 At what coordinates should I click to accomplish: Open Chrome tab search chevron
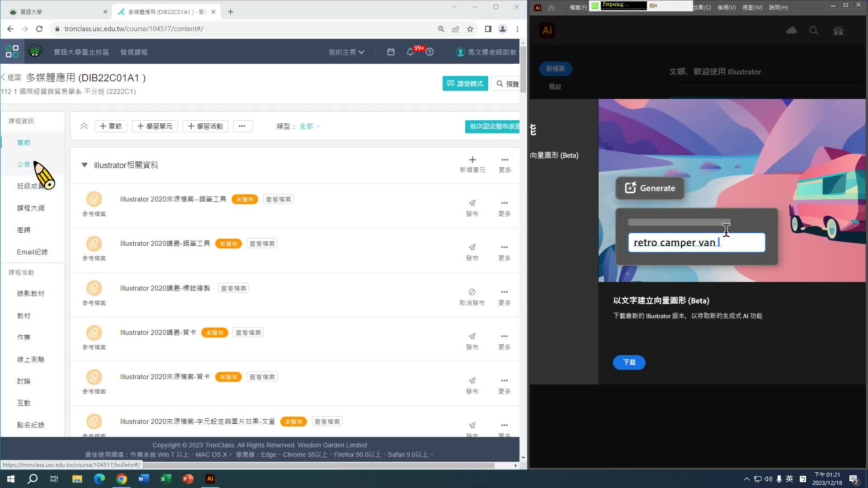pos(454,7)
